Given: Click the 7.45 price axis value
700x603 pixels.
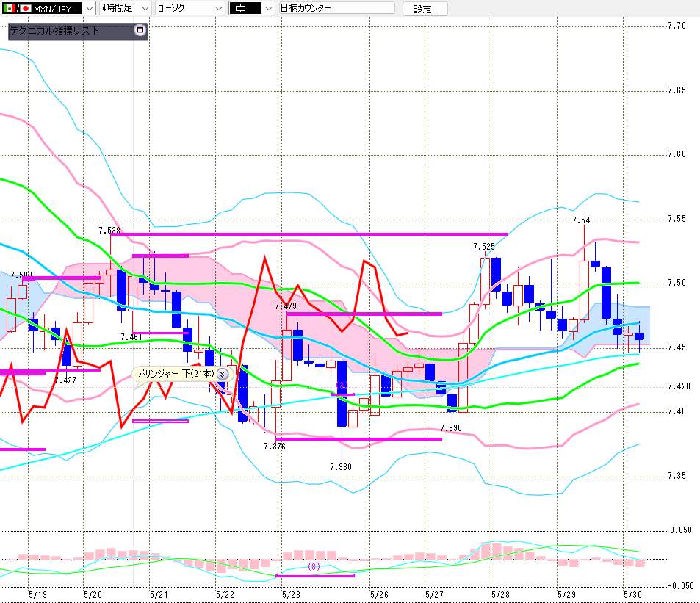Looking at the screenshot, I should pos(676,347).
